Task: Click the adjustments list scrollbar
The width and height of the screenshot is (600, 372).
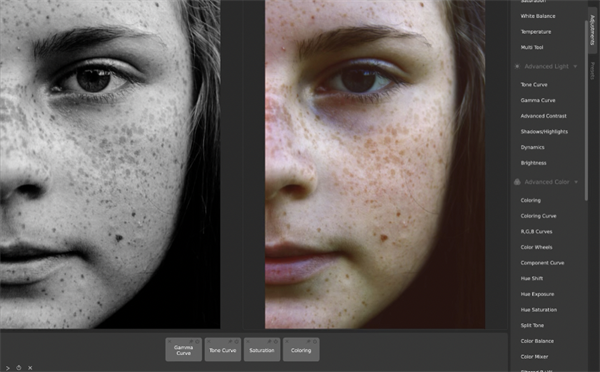Action: pos(586,110)
